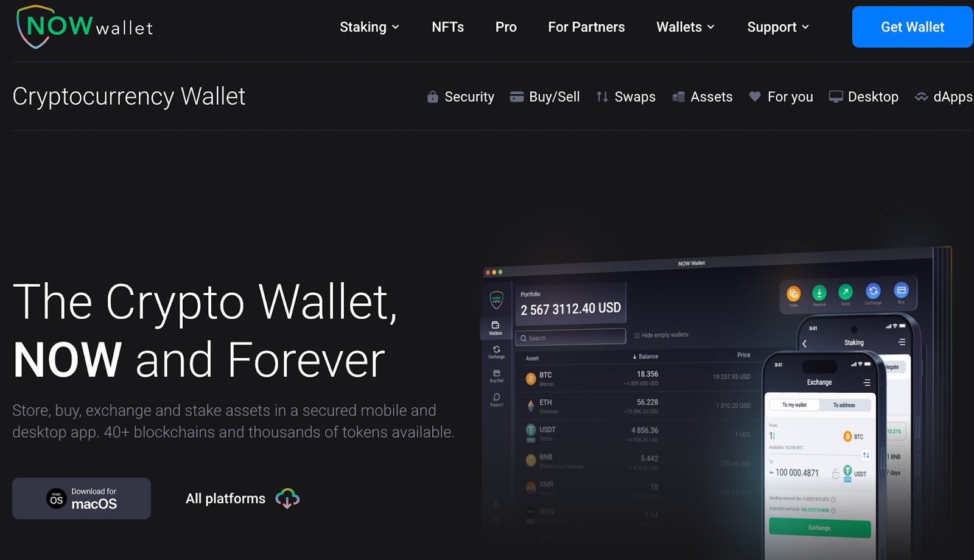The width and height of the screenshot is (974, 560).
Task: Select Exchange in the app sidebar
Action: pyautogui.click(x=496, y=352)
